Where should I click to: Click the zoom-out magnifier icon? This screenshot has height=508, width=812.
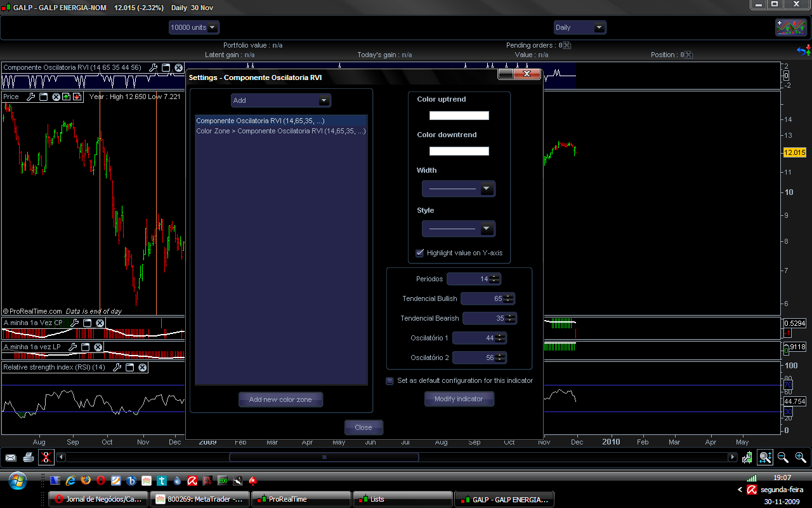pyautogui.click(x=783, y=457)
